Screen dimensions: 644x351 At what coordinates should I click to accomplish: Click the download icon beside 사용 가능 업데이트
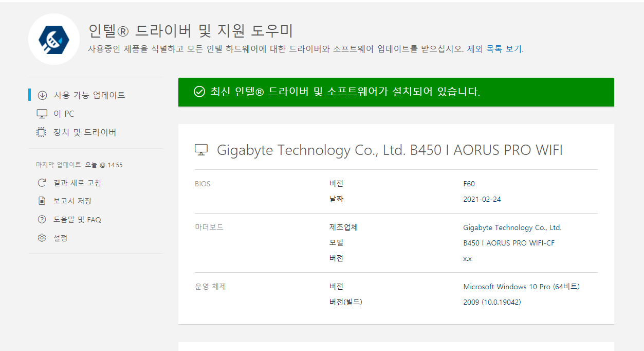coord(42,95)
